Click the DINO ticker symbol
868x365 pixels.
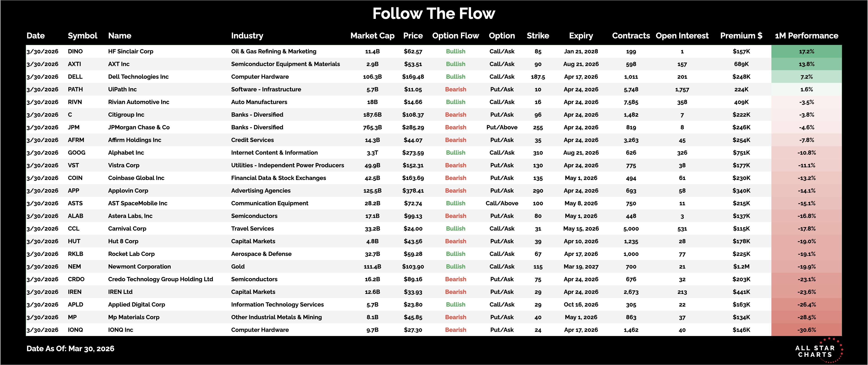75,52
